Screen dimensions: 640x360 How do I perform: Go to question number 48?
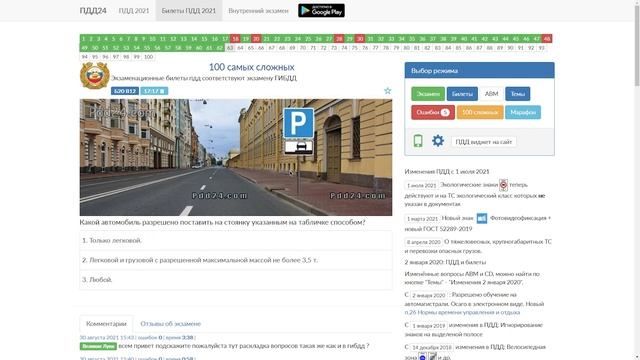tap(547, 39)
